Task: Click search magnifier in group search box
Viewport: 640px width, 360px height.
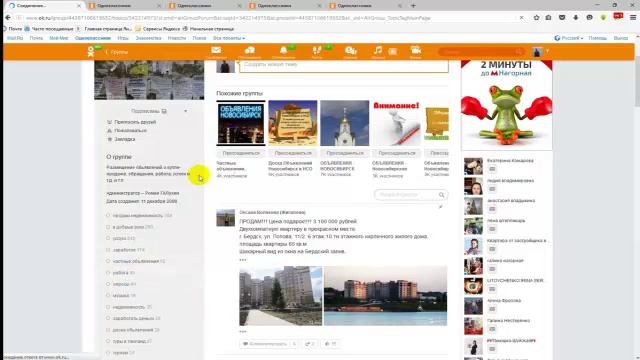Action: 441,195
